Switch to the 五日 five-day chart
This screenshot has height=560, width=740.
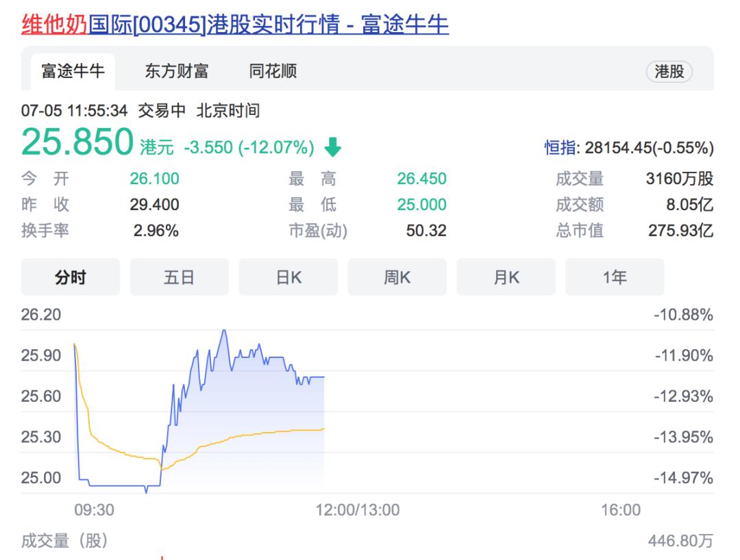180,277
